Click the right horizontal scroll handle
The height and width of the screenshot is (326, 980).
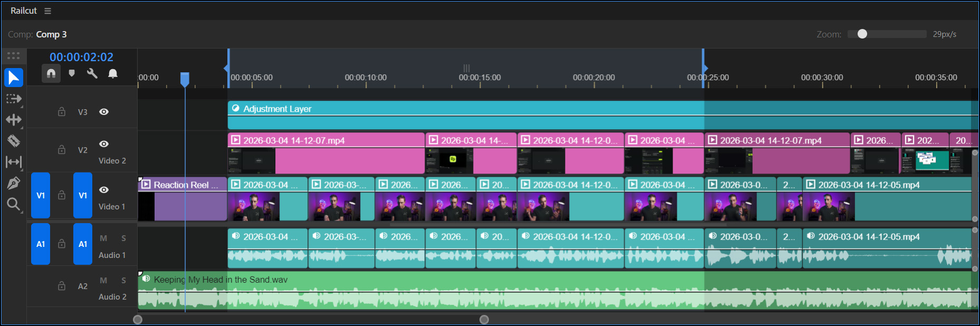click(484, 320)
